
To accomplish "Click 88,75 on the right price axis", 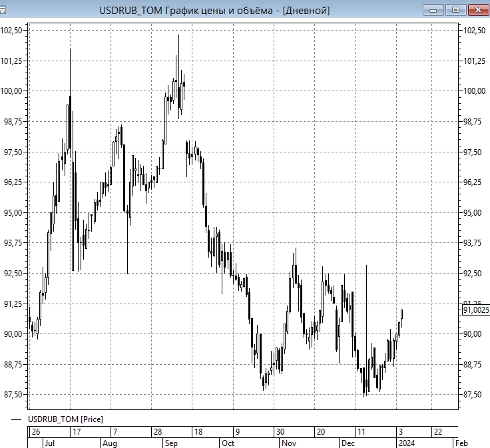I will [x=472, y=364].
